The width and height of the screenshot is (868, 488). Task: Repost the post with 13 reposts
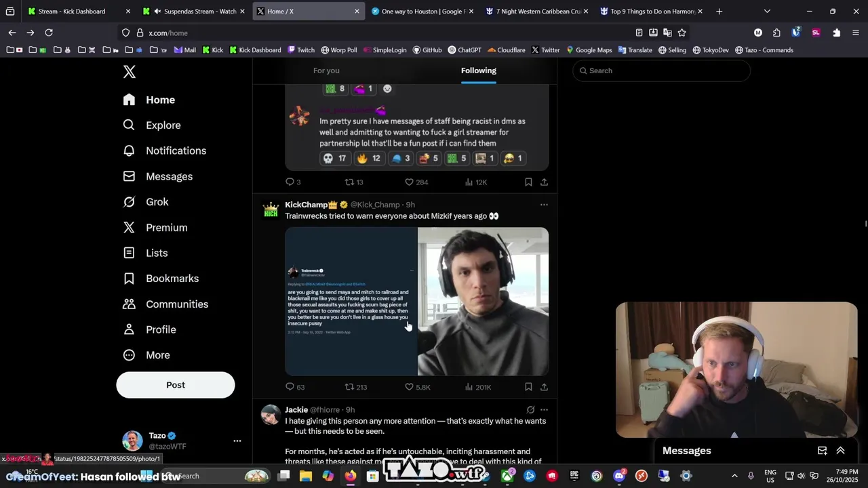[354, 182]
